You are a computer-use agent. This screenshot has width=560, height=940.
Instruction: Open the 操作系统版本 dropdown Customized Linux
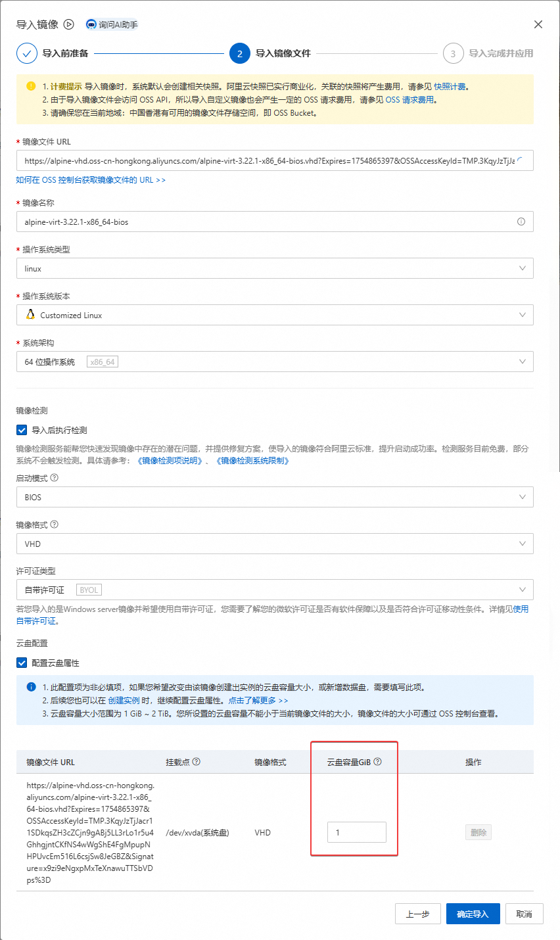[275, 315]
